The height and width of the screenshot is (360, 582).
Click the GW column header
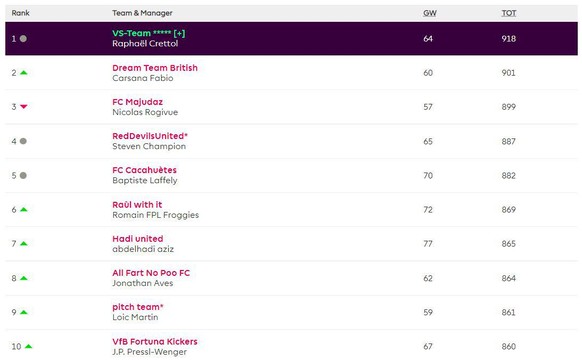point(429,13)
